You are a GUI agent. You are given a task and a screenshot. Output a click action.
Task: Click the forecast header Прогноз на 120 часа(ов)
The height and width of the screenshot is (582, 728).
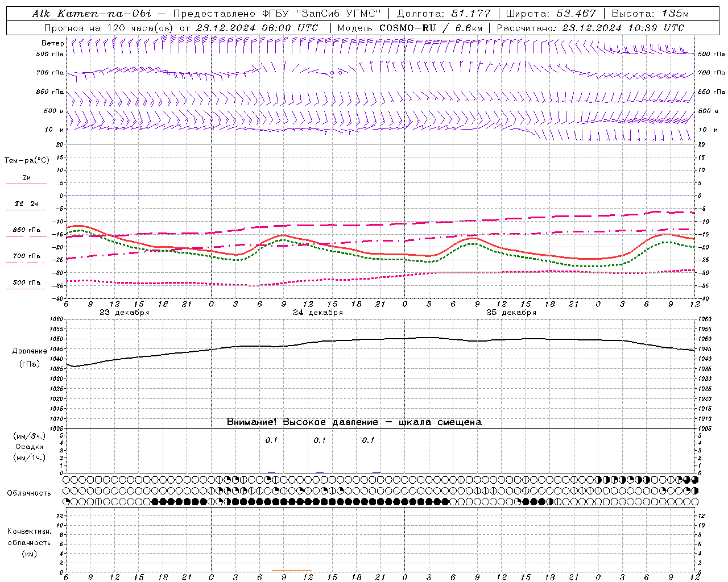[109, 28]
